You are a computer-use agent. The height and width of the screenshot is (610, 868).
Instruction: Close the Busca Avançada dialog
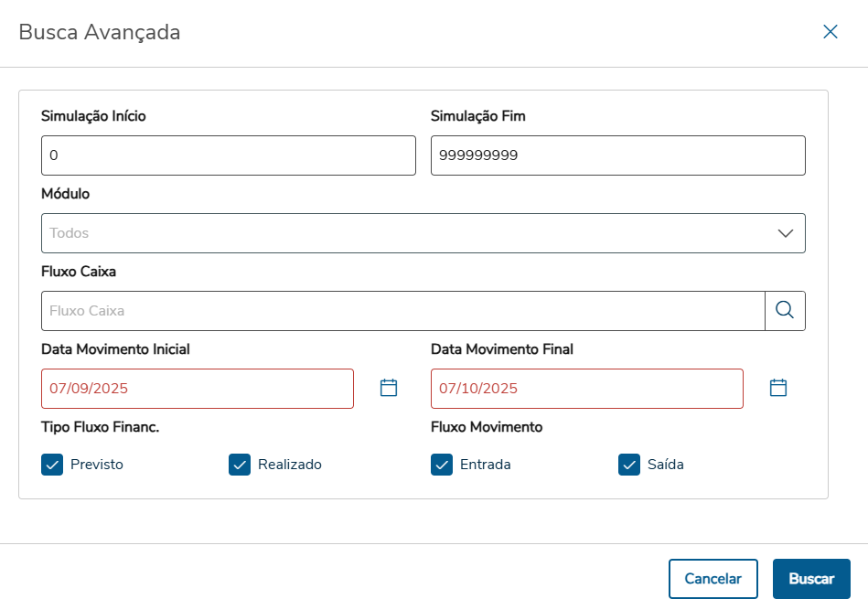pos(830,32)
